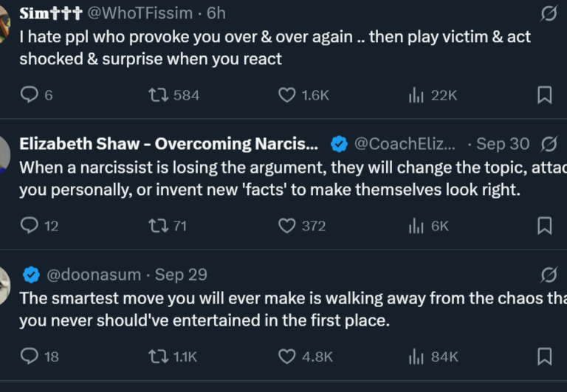Screen dimensions: 567x392
Task: Reply to Elizabeth Shaw's narcissist tweet
Action: tap(29, 226)
